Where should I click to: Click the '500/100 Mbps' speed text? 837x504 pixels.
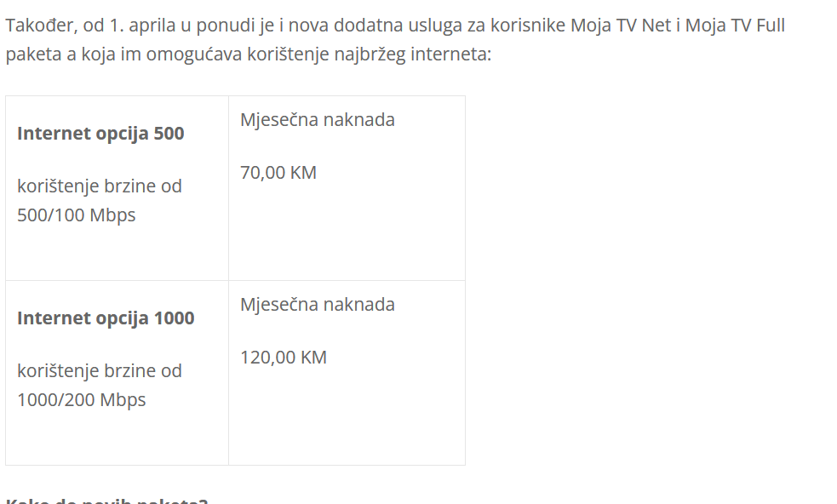click(77, 215)
